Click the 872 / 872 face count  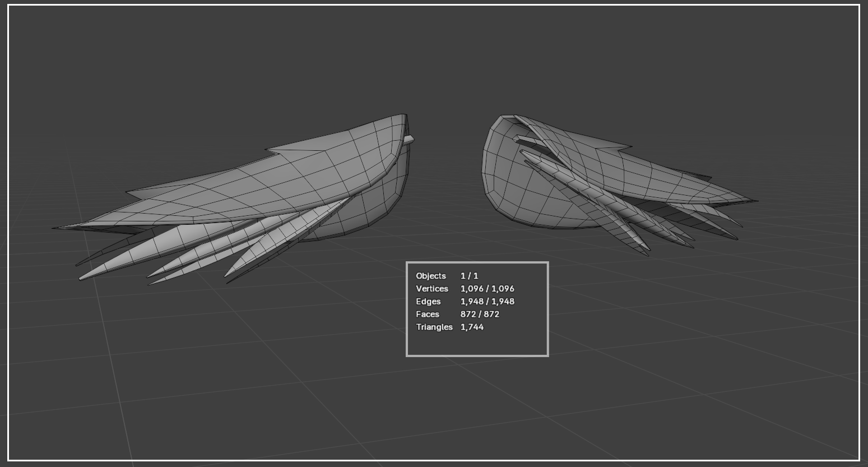tap(480, 315)
